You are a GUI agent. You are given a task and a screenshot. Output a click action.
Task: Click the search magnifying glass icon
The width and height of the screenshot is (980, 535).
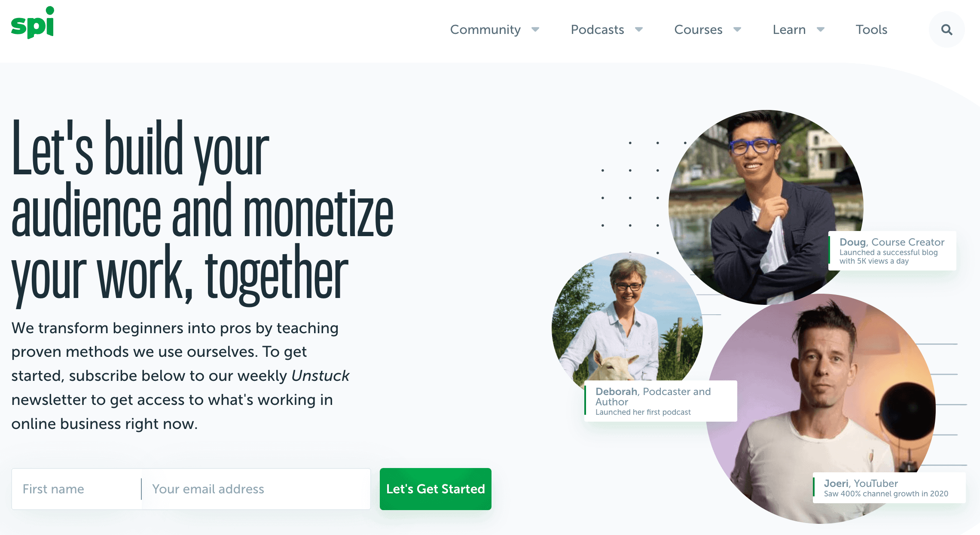[x=946, y=30]
